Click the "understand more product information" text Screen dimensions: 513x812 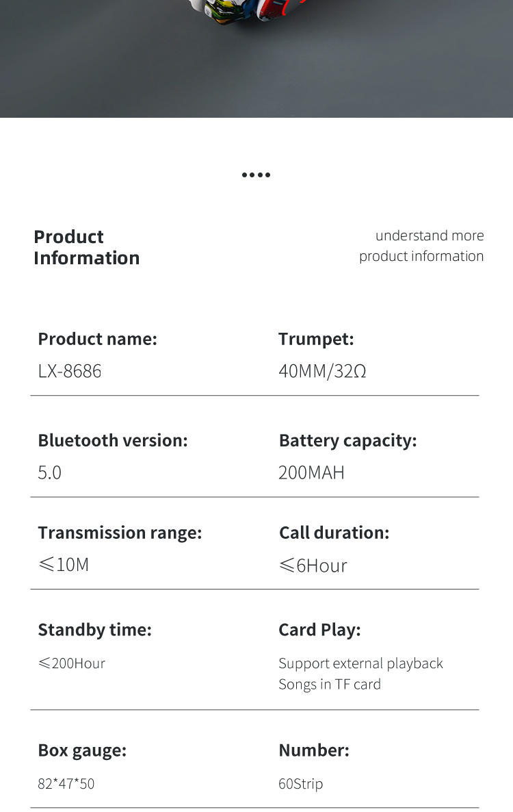click(x=422, y=246)
